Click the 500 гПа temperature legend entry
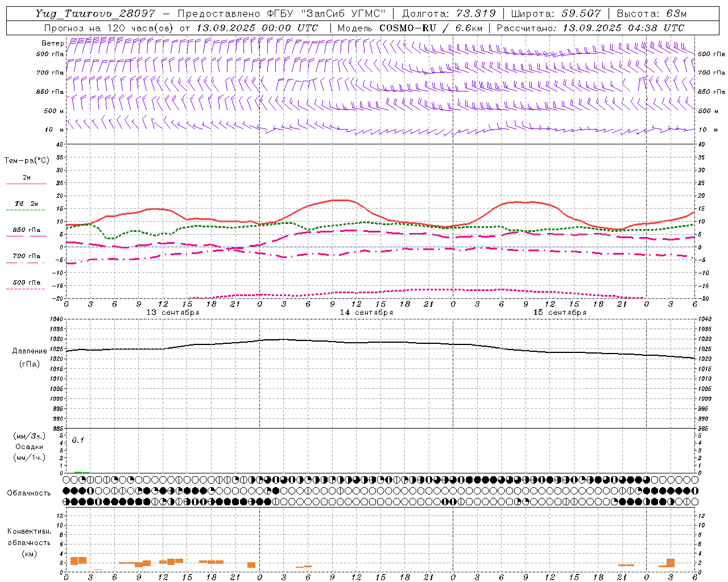728x582 pixels. tap(26, 282)
